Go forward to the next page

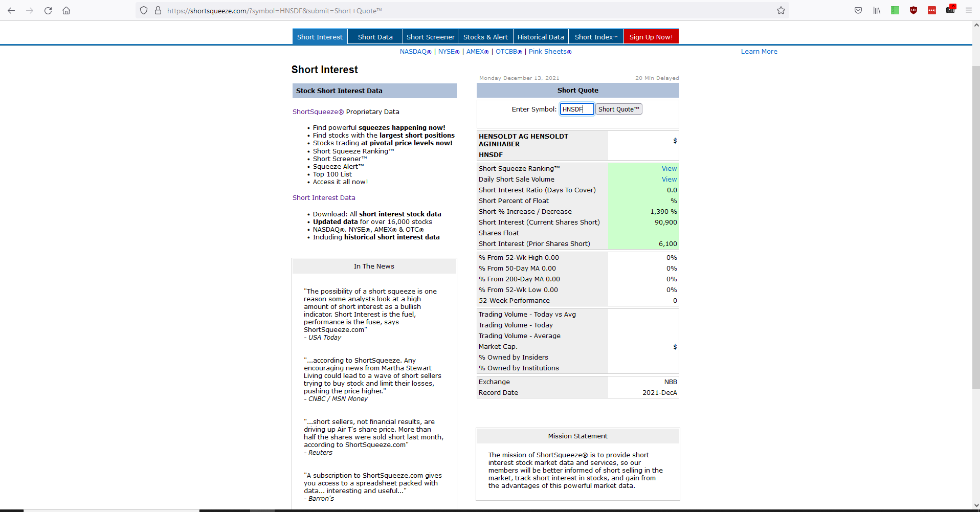coord(30,10)
